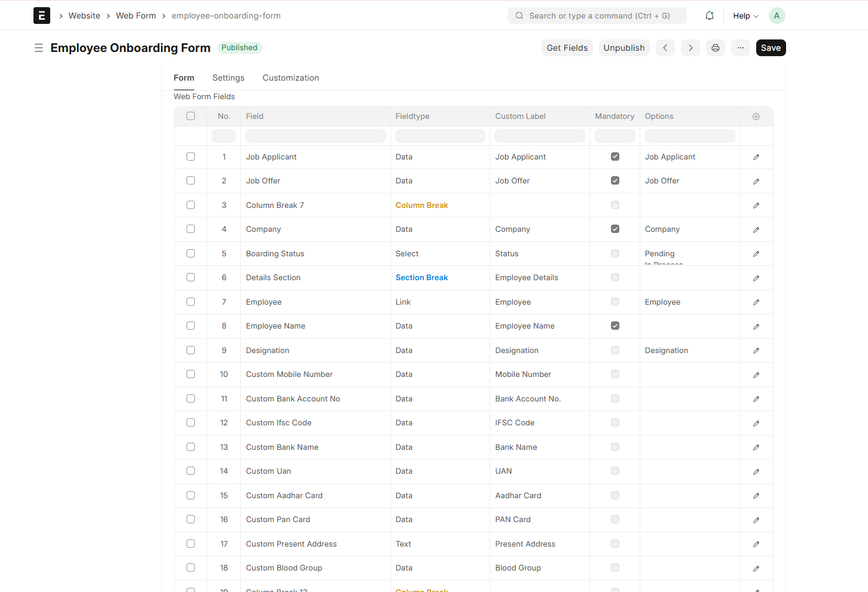Open the print dialog
Image resolution: width=868 pixels, height=592 pixels.
point(715,47)
